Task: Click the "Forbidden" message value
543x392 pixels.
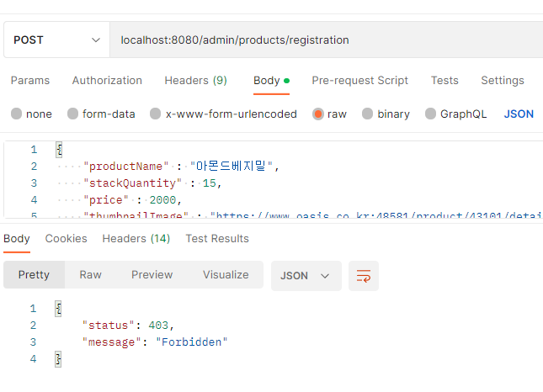Action: [191, 342]
